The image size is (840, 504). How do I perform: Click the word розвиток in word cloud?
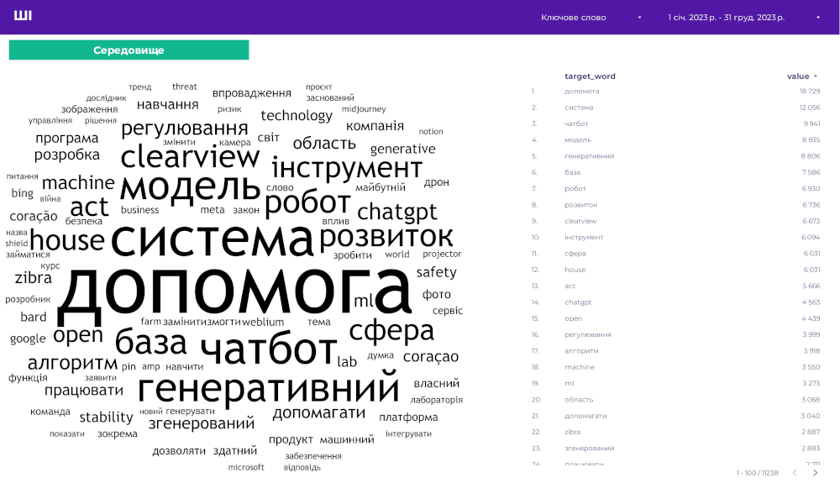[386, 237]
